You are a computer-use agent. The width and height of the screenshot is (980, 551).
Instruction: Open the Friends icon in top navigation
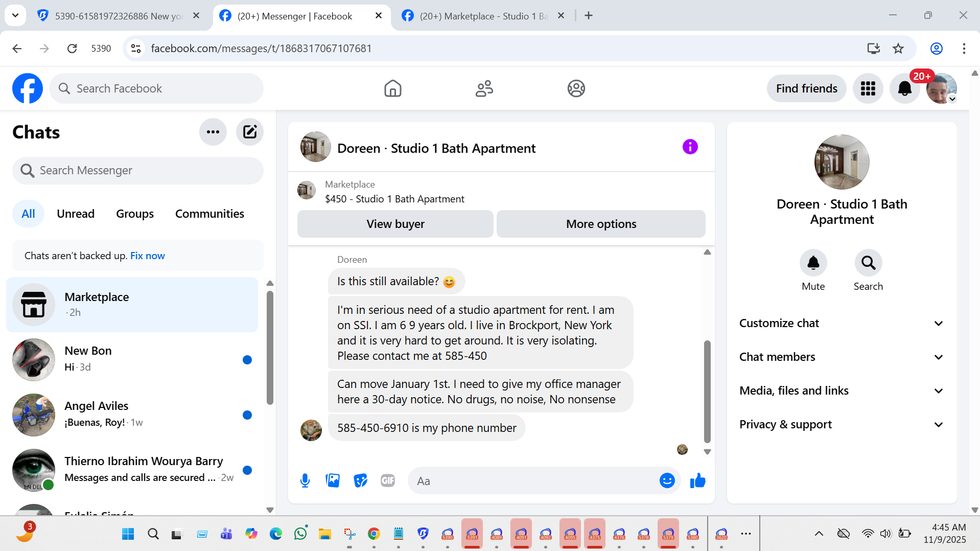click(484, 88)
